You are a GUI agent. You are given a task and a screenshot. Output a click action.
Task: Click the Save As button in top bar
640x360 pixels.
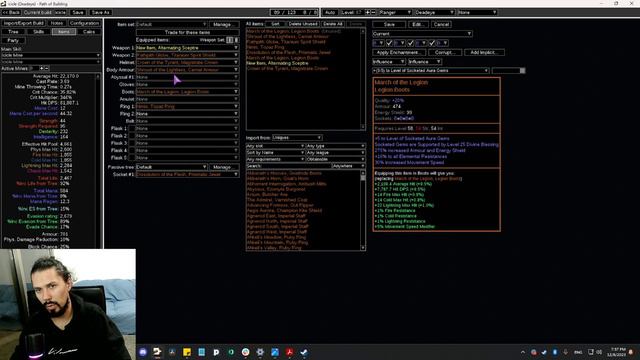pos(100,12)
